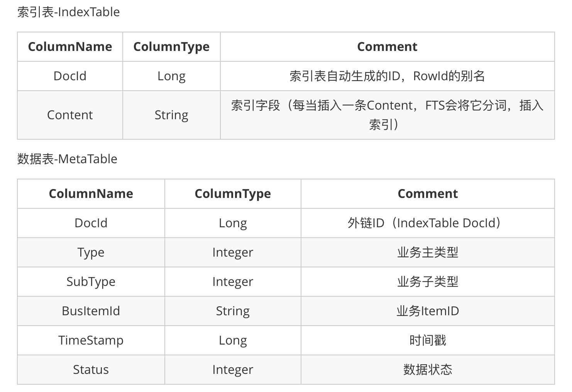The width and height of the screenshot is (572, 392).
Task: Click Comment header in IndexTable
Action: click(x=387, y=47)
